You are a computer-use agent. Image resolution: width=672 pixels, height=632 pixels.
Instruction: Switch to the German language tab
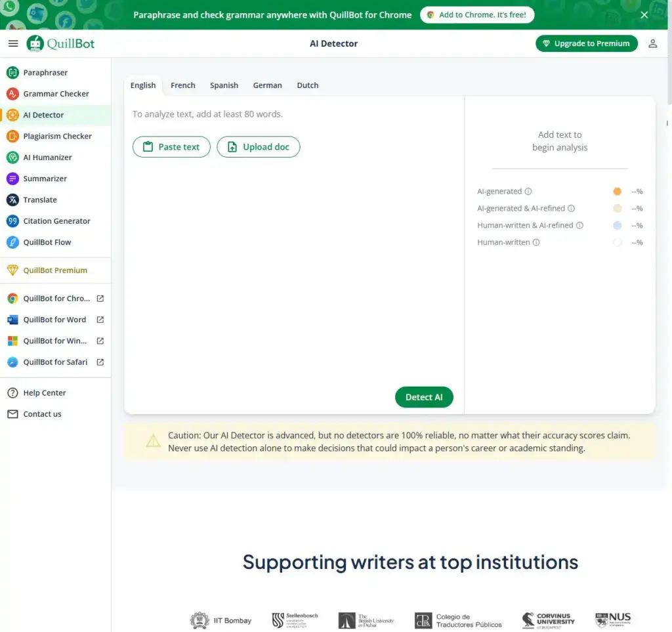coord(268,85)
